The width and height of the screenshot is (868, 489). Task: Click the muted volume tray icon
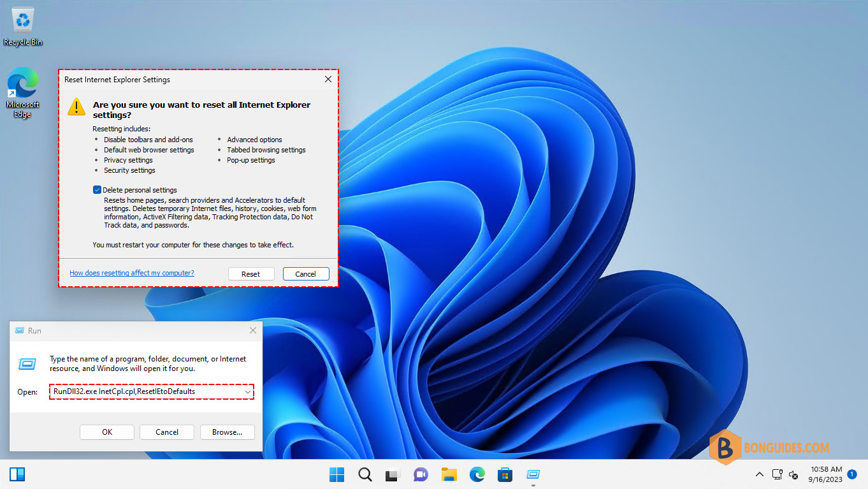[793, 474]
